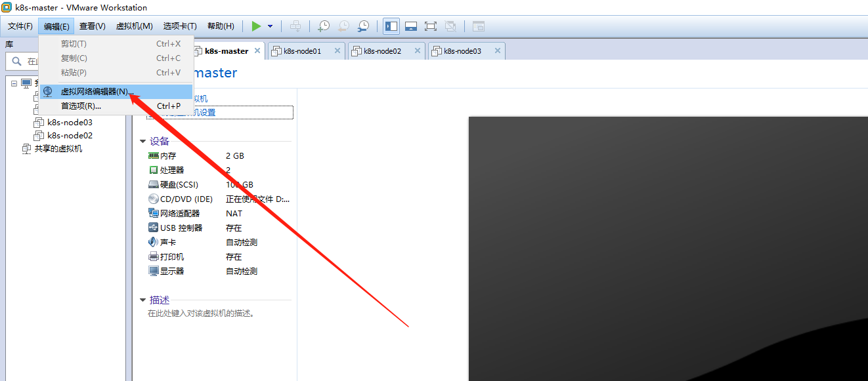Click the USB 控制器 device icon
Image resolution: width=868 pixels, height=381 pixels.
point(154,228)
